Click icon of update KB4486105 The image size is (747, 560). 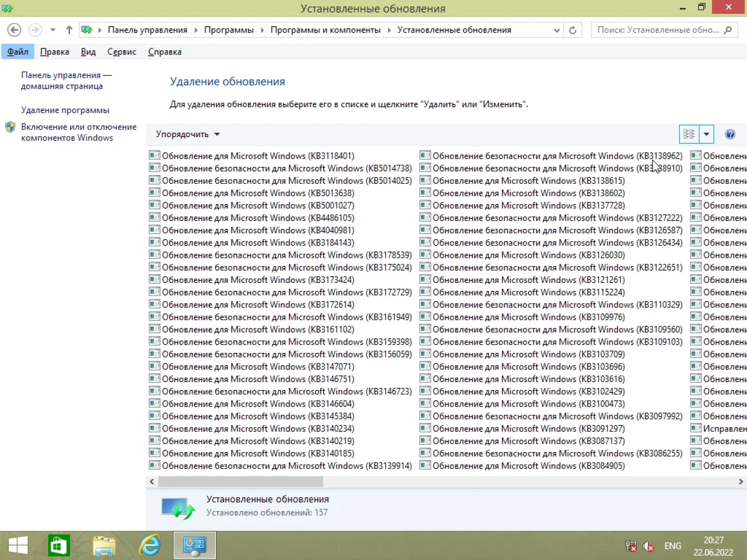pos(155,217)
